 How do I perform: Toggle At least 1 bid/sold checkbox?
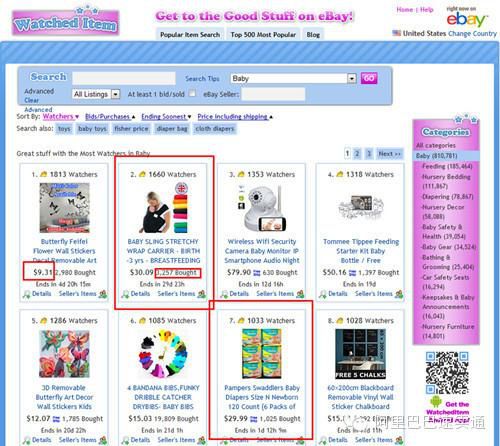pyautogui.click(x=192, y=93)
